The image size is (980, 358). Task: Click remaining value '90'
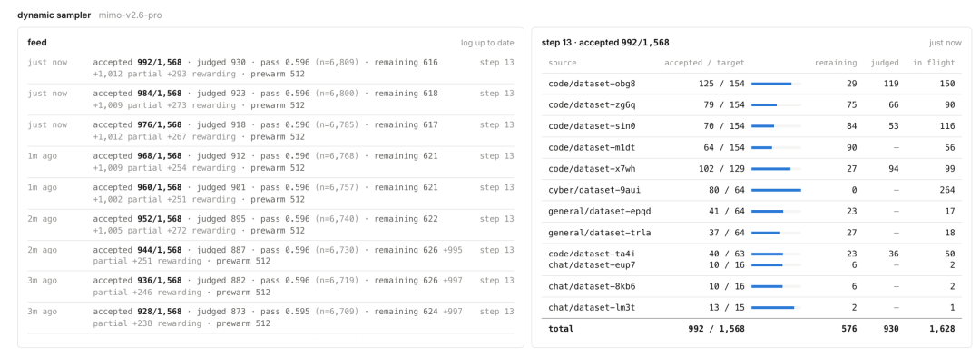(x=851, y=147)
